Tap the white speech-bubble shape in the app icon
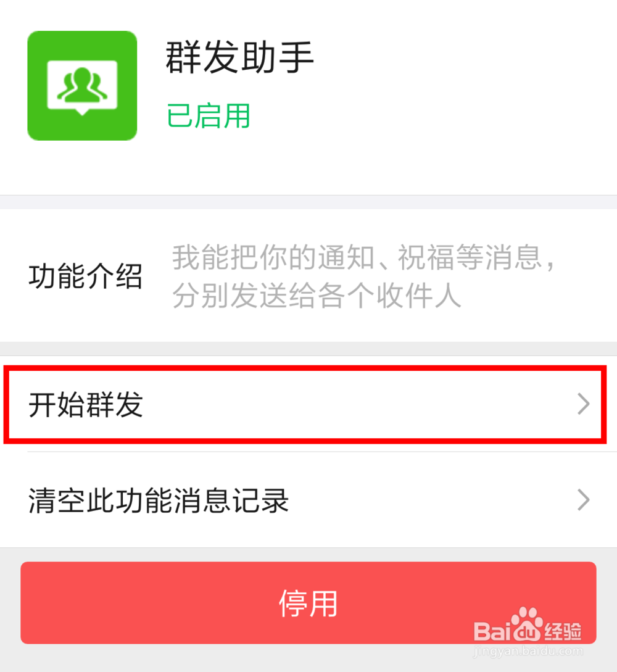 82,88
